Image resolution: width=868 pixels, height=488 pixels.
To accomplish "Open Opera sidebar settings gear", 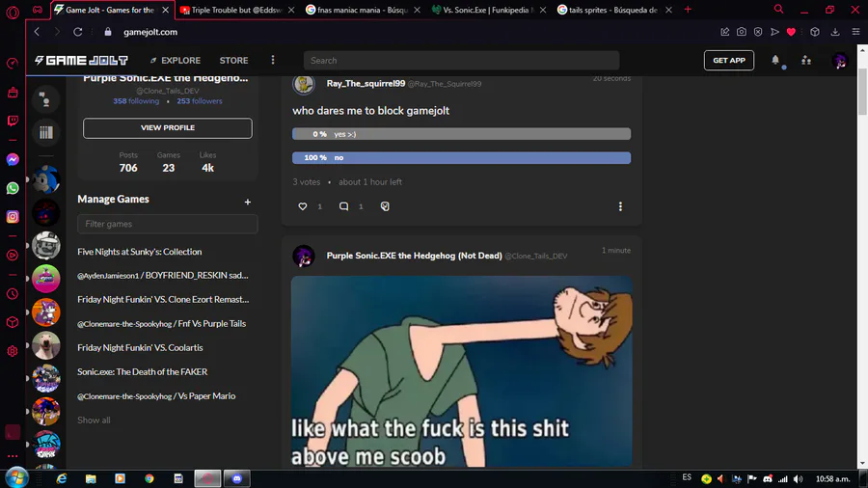I will click(x=13, y=351).
